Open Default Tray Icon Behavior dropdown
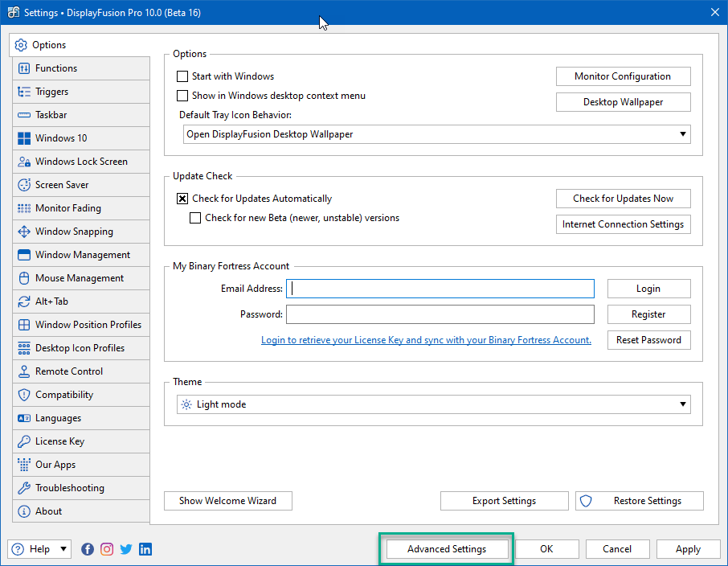 (437, 134)
